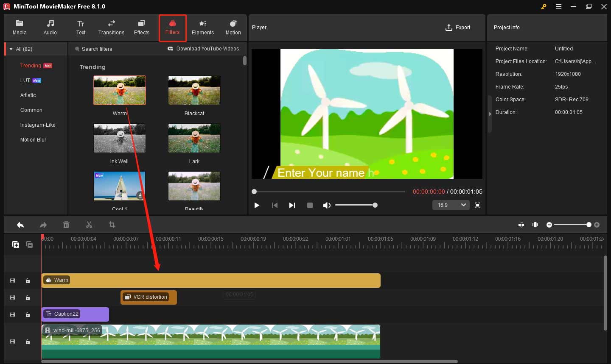Switch to the Text tab
The height and width of the screenshot is (364, 611).
pyautogui.click(x=81, y=28)
